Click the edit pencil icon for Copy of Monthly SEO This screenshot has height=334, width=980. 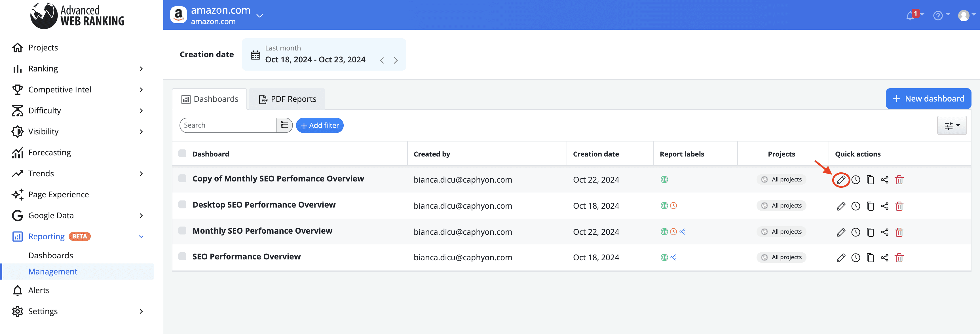click(x=840, y=180)
